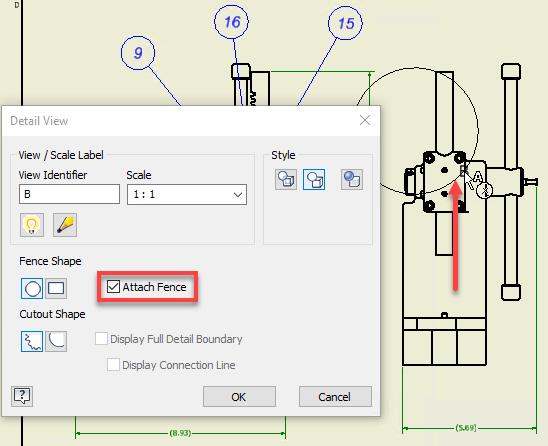Image resolution: width=548 pixels, height=446 pixels.
Task: Toggle label visibility light bulb icon
Action: 32,225
